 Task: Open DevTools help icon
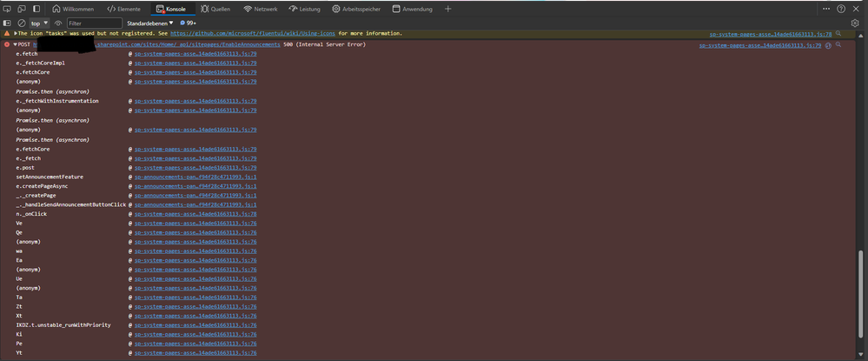841,9
